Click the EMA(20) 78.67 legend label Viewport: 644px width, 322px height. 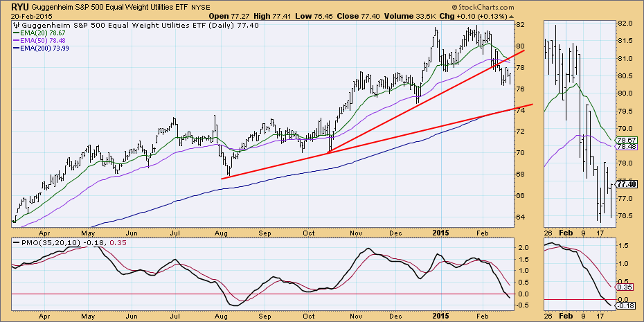[x=39, y=33]
